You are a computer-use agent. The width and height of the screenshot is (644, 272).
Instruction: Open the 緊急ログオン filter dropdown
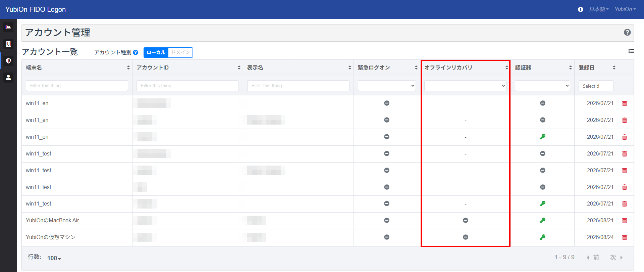[387, 86]
